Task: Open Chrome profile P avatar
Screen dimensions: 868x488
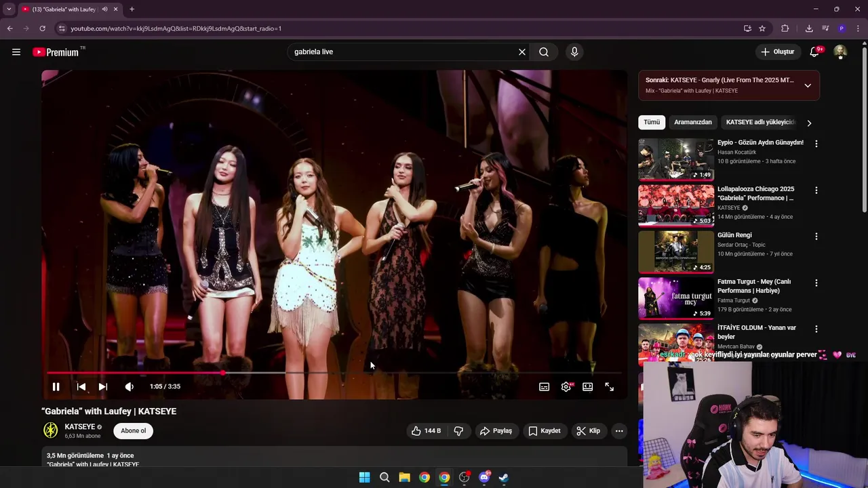Action: 842,28
